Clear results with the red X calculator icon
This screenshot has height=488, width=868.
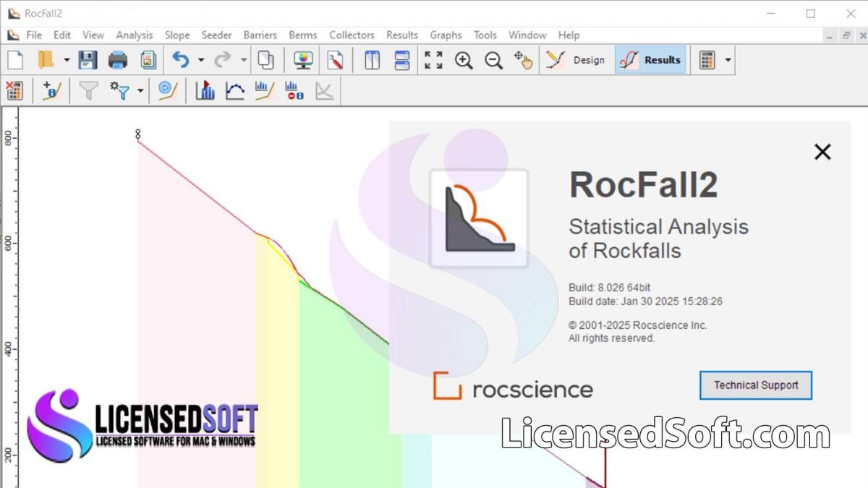point(14,90)
